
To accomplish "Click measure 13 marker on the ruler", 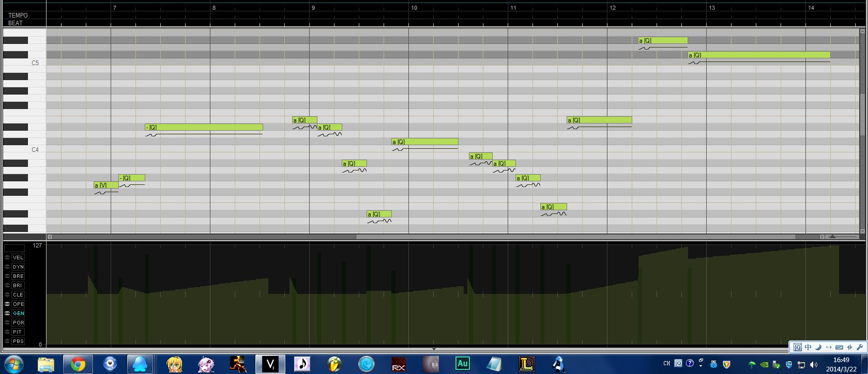I will [x=711, y=8].
